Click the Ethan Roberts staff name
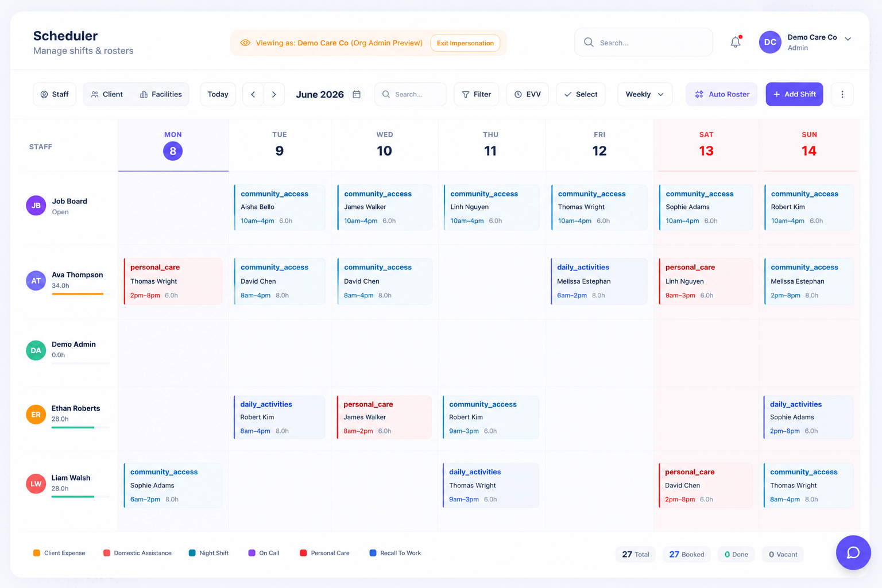This screenshot has height=588, width=882. (76, 408)
